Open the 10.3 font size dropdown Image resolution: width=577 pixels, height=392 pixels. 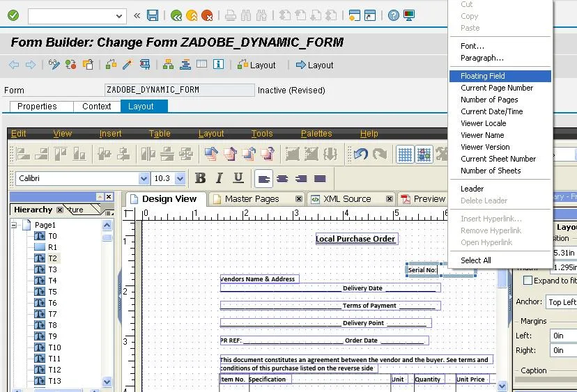pyautogui.click(x=180, y=178)
